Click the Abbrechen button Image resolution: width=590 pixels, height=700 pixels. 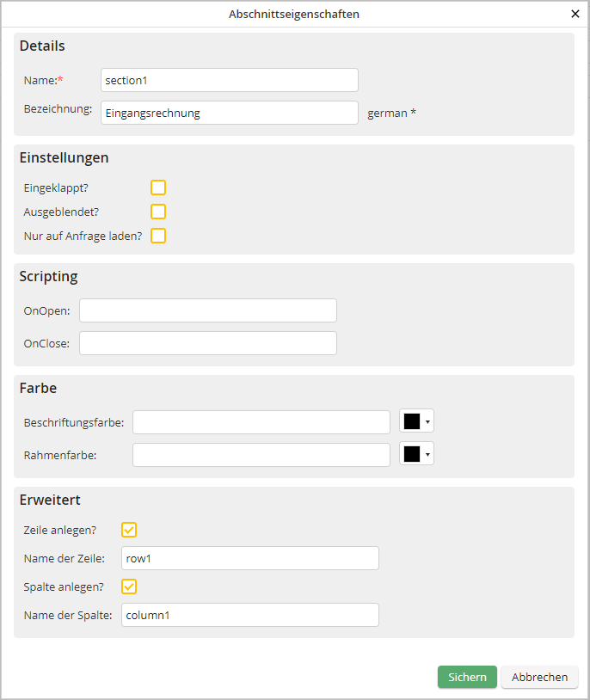(539, 677)
